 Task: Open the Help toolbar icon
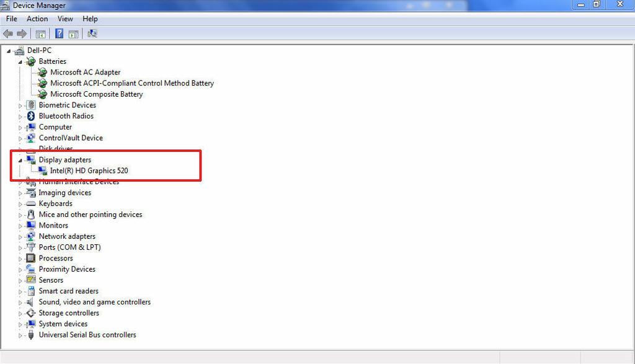pos(59,33)
